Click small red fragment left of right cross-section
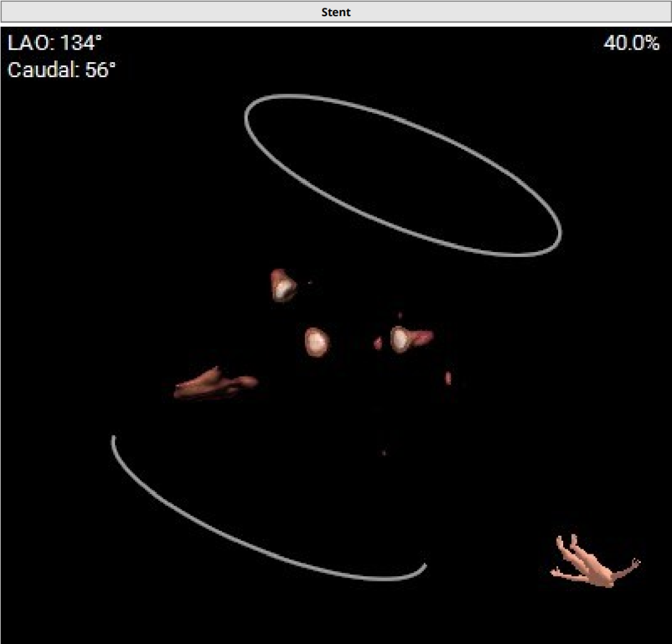This screenshot has height=644, width=672. coord(378,343)
